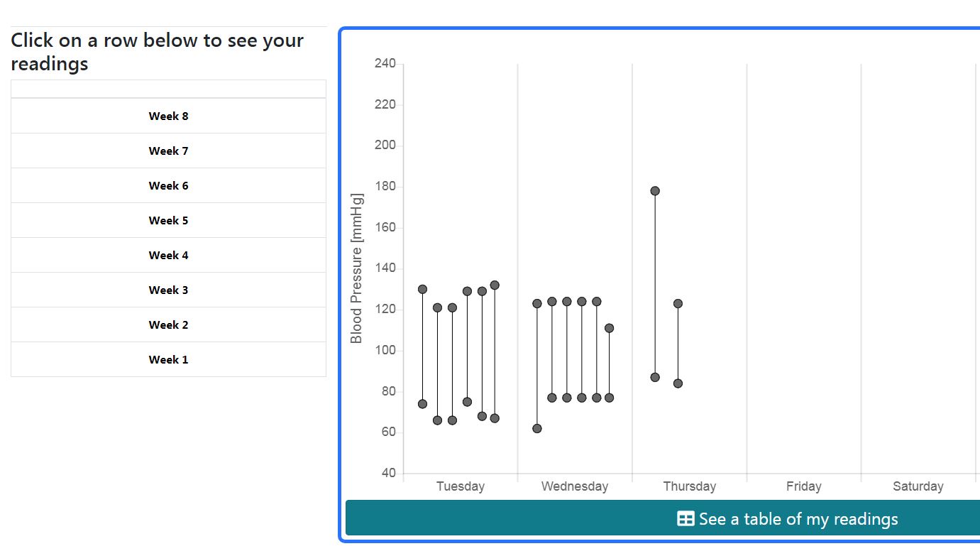Select the top point of Wednesday's last reading
980x551 pixels.
click(609, 328)
